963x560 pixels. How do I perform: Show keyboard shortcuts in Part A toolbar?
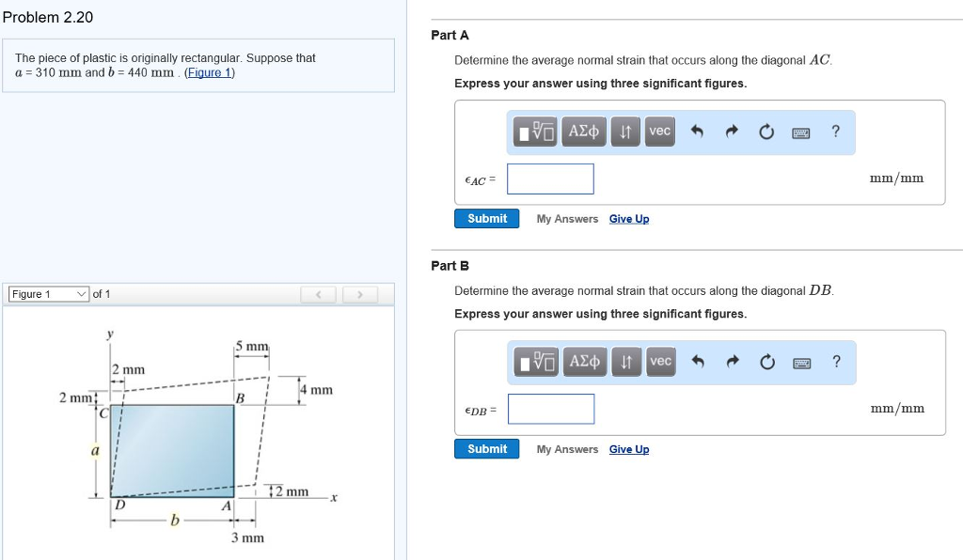801,132
